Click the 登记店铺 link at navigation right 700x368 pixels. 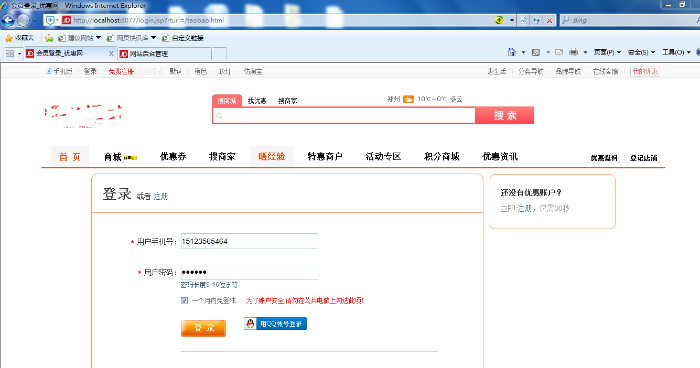pyautogui.click(x=643, y=158)
